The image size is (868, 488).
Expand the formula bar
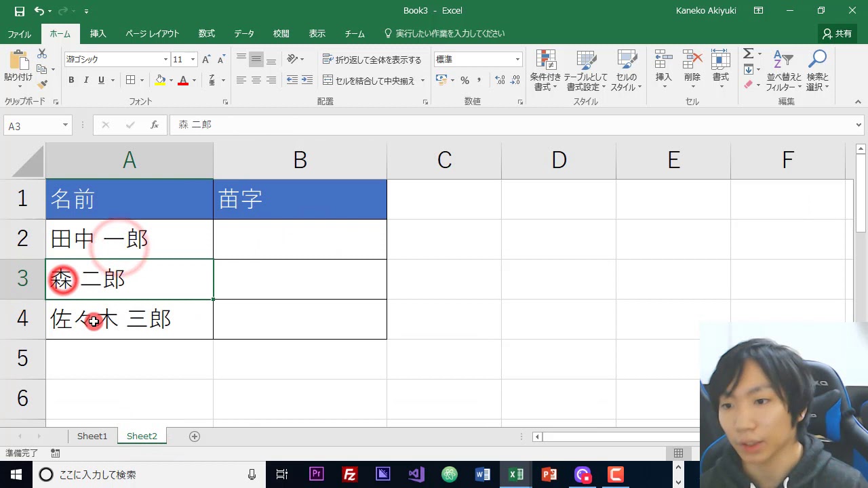click(x=859, y=125)
